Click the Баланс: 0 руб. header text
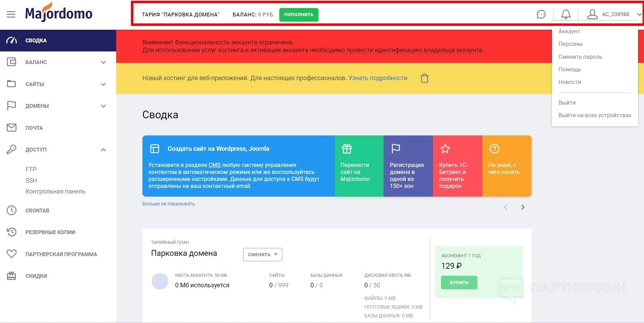Image resolution: width=644 pixels, height=323 pixels. (253, 15)
